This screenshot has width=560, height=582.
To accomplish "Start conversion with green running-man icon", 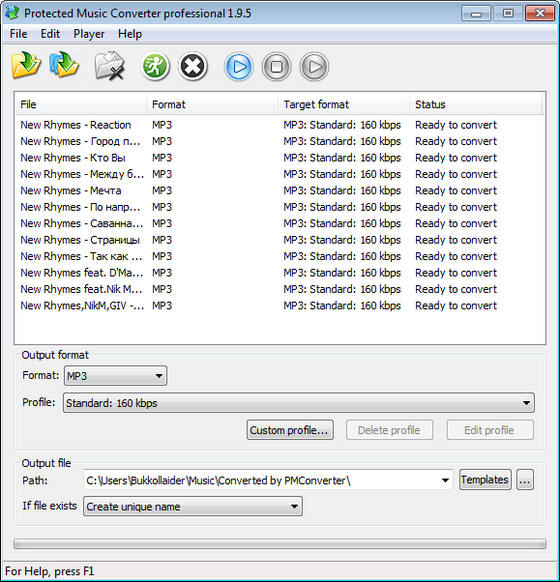I will [155, 67].
